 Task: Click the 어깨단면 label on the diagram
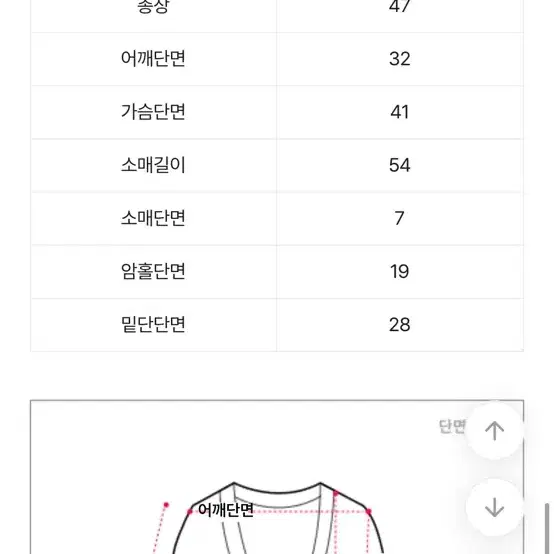coord(226,510)
